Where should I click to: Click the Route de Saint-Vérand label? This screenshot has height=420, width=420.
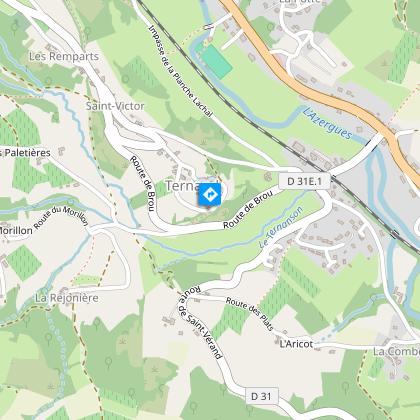[x=199, y=322]
